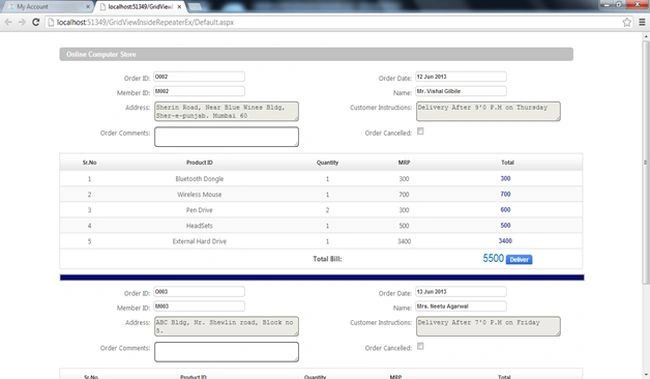Click Order Comments box for order O003

coord(226,352)
